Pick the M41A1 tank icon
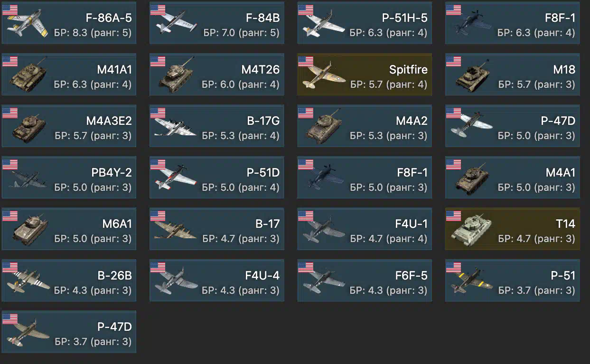Viewport: 590px width, 364px height. point(29,74)
